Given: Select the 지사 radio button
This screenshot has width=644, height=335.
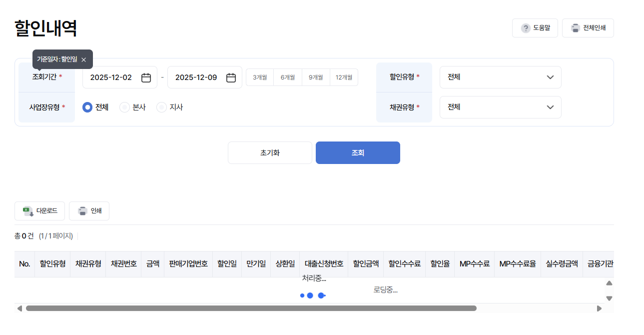Looking at the screenshot, I should pos(161,107).
